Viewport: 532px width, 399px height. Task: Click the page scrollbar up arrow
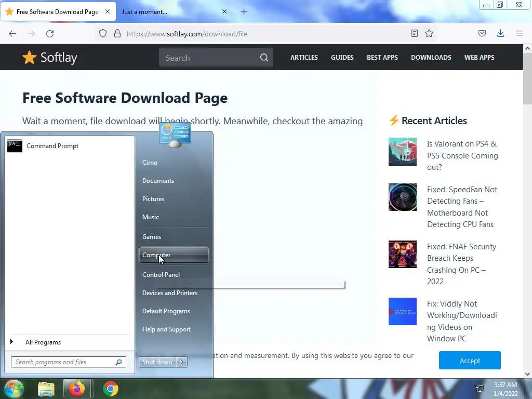(x=528, y=48)
